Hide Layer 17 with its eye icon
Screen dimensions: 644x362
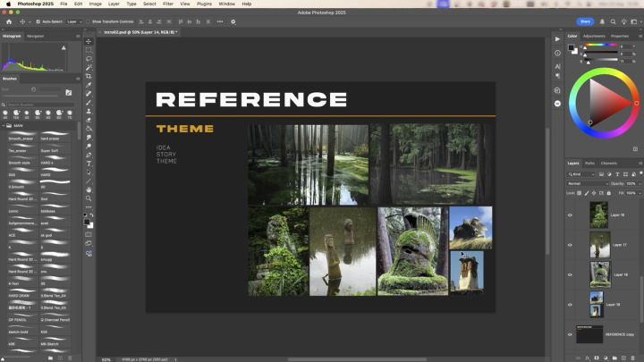(570, 245)
